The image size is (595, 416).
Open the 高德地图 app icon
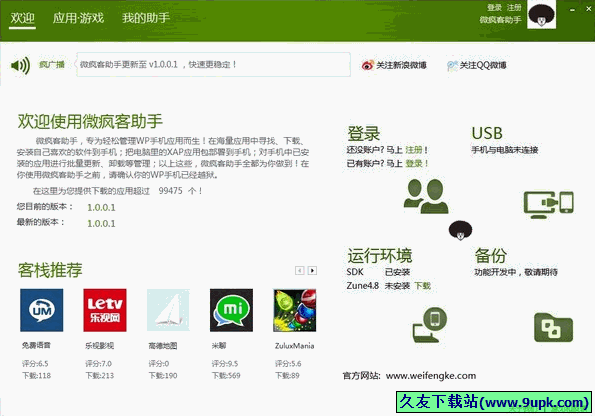point(168,310)
